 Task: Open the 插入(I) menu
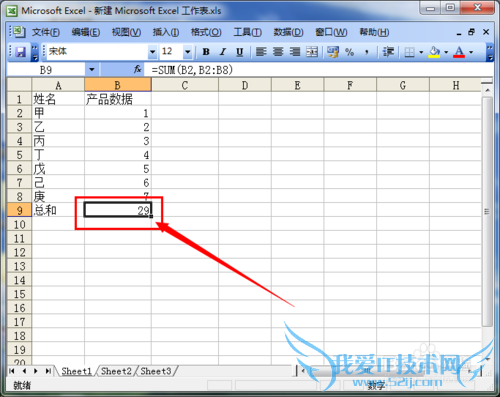166,32
